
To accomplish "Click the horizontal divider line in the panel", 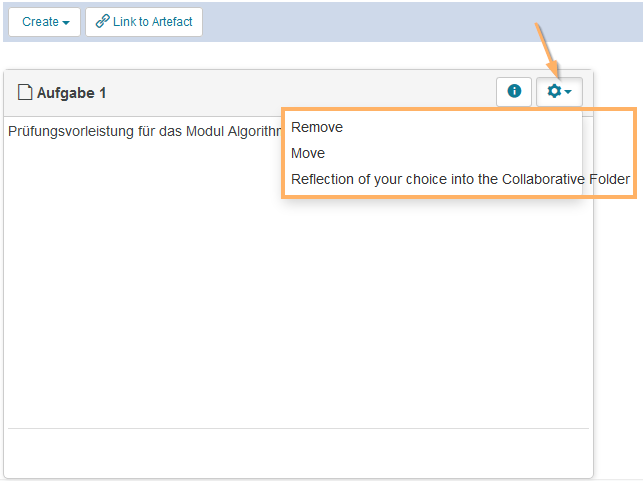I will (298, 428).
